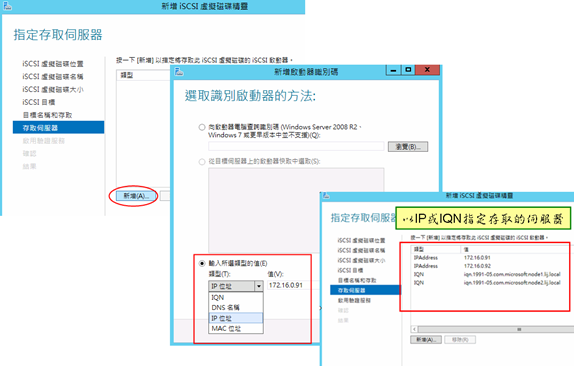Select 目標名稱和存取 step in right wizard

[x=357, y=280]
